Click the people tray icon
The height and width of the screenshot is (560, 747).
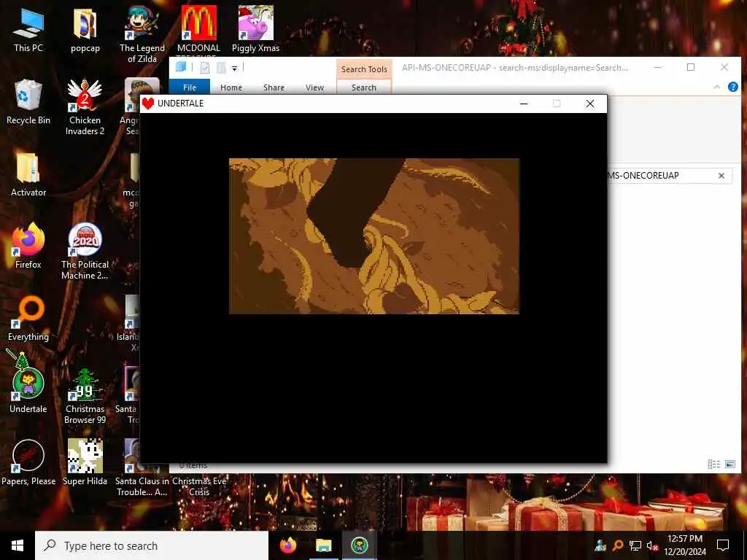pos(600,545)
